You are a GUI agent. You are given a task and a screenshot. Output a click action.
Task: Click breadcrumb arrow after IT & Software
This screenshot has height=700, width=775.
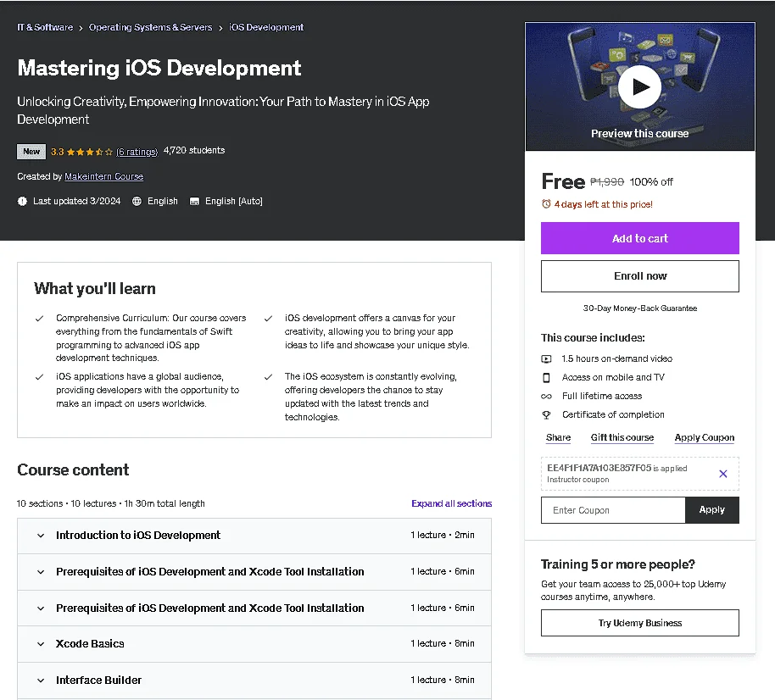click(x=81, y=28)
